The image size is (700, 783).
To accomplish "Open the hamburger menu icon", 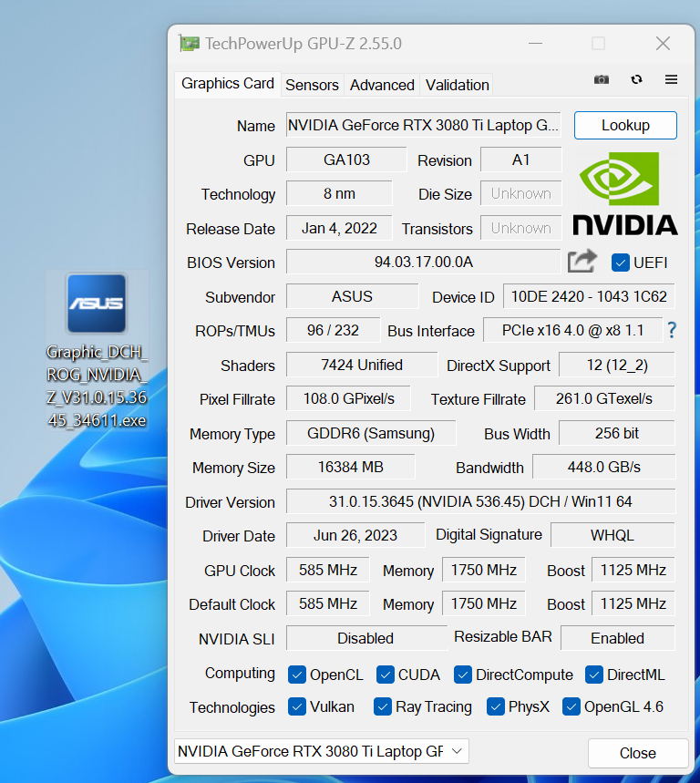I will coord(671,80).
